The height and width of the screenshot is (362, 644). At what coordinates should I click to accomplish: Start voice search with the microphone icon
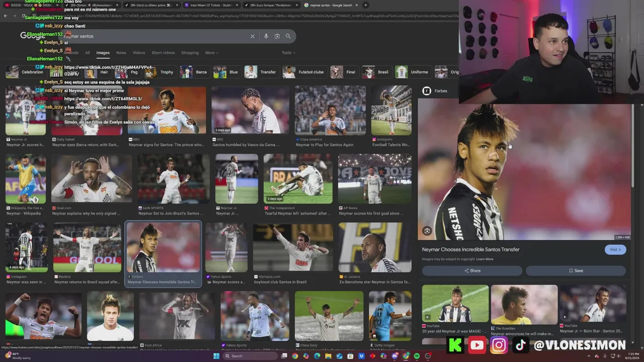coord(266,36)
